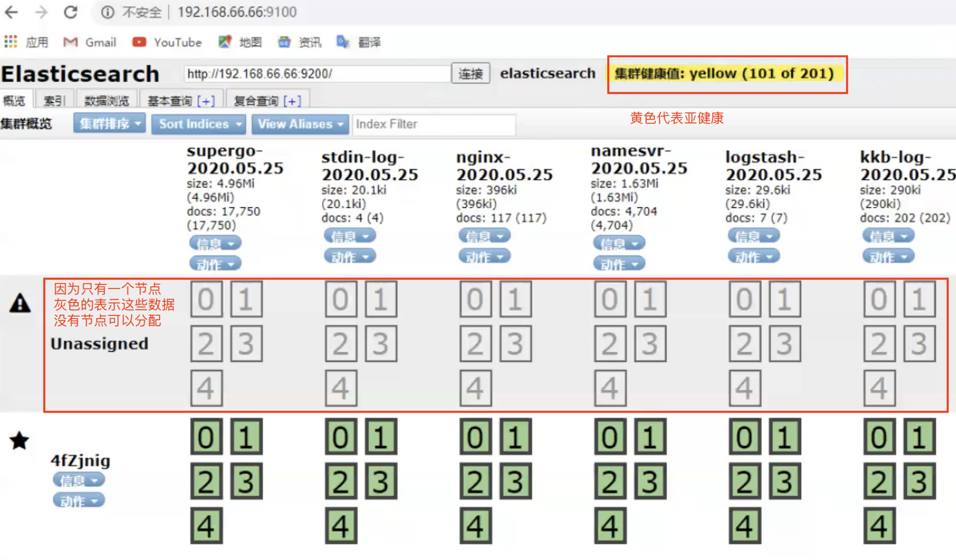
Task: Open 信息 dropdown for stdin-log-2020.05.25
Action: click(350, 236)
